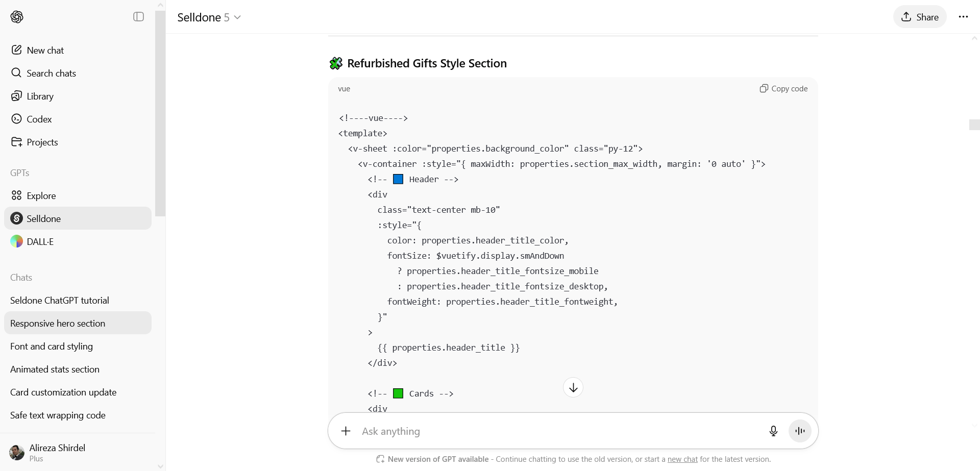Click the {{ properties.header_title }} code line
The width and height of the screenshot is (980, 471).
click(x=449, y=348)
